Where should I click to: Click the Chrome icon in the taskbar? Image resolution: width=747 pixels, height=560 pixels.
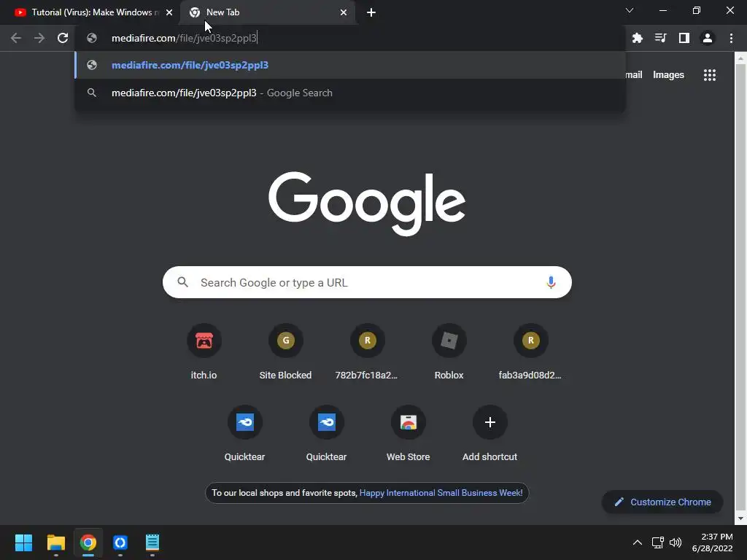[88, 542]
